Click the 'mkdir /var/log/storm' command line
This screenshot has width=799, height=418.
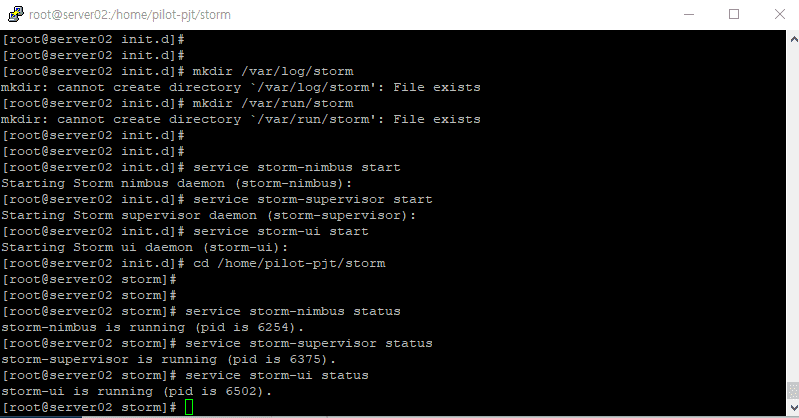tap(177, 71)
